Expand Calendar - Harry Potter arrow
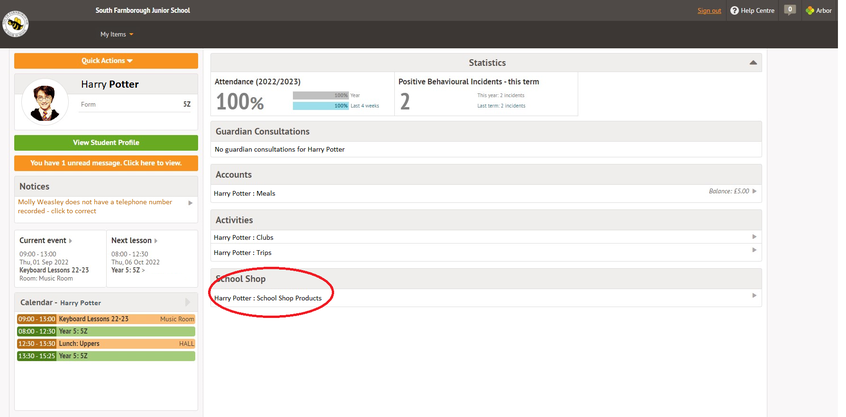 click(x=188, y=302)
